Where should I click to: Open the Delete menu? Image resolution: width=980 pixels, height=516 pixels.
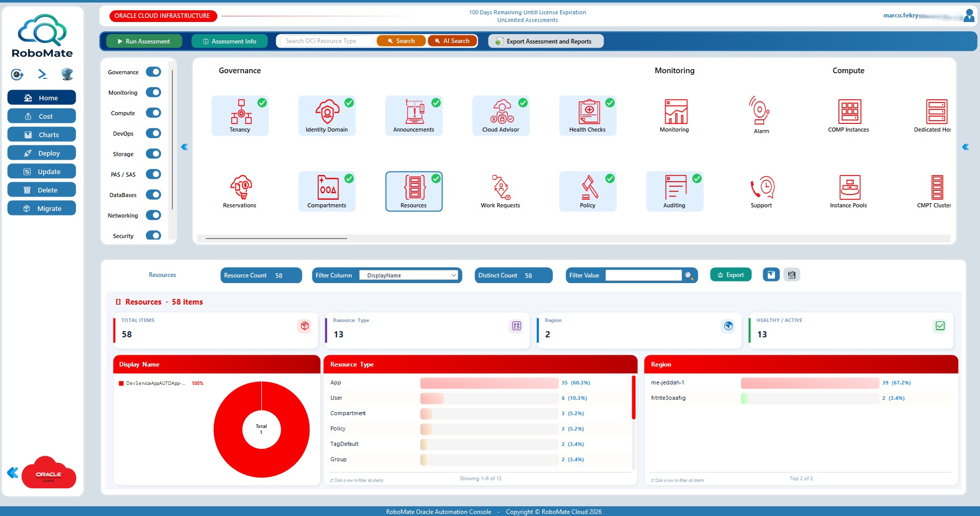[41, 190]
